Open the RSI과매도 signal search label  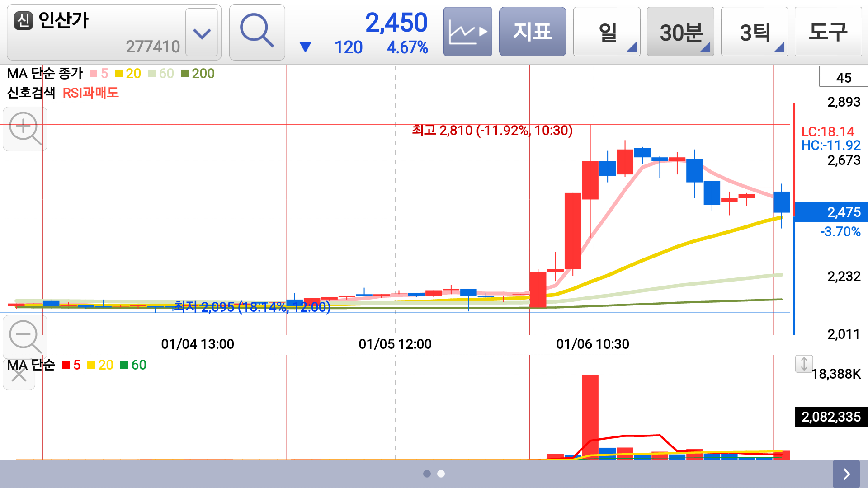pyautogui.click(x=90, y=93)
